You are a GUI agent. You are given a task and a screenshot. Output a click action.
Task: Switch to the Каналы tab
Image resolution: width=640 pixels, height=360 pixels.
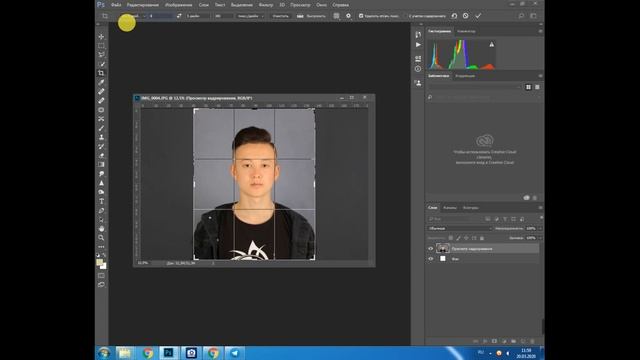tap(450, 208)
